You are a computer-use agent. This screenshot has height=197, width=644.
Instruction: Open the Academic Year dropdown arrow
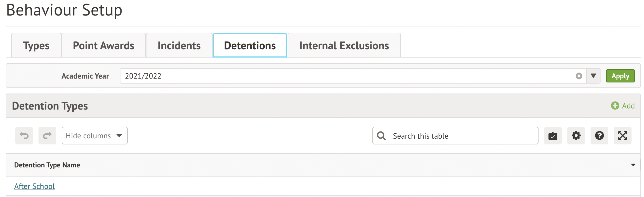click(593, 76)
